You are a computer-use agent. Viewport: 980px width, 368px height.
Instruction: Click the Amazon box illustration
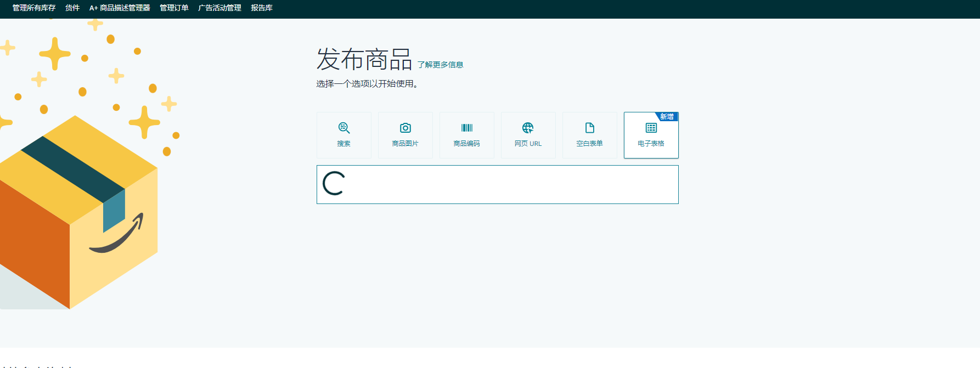pyautogui.click(x=77, y=214)
